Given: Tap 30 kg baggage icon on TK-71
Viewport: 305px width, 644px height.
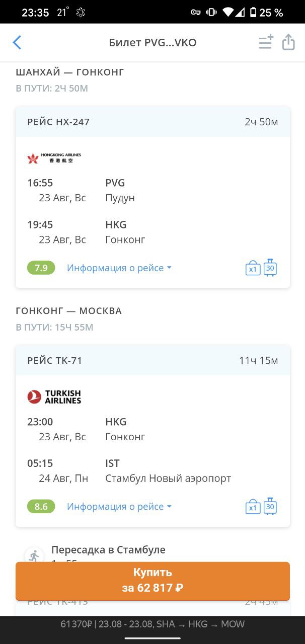Looking at the screenshot, I should (270, 506).
